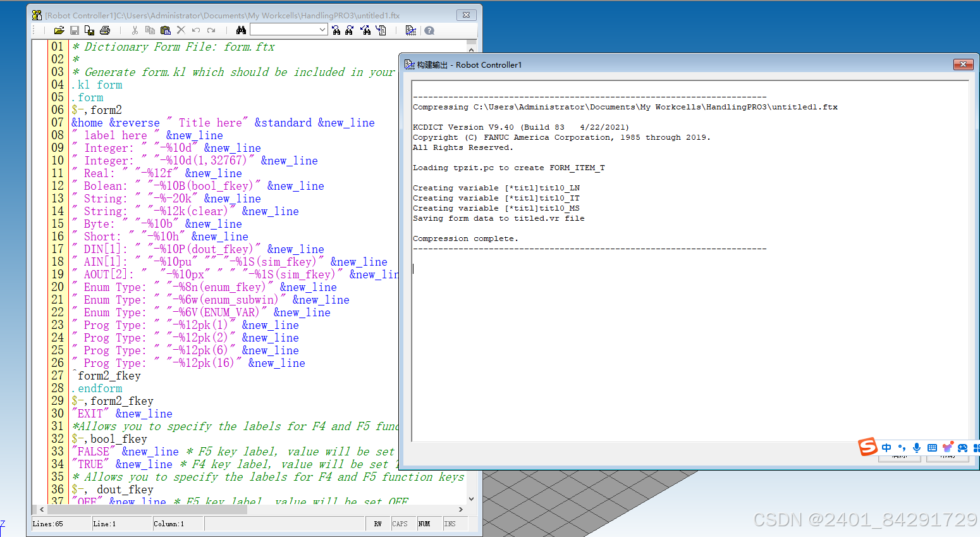The width and height of the screenshot is (980, 537).
Task: Click the Lines:65 status field
Action: click(61, 524)
